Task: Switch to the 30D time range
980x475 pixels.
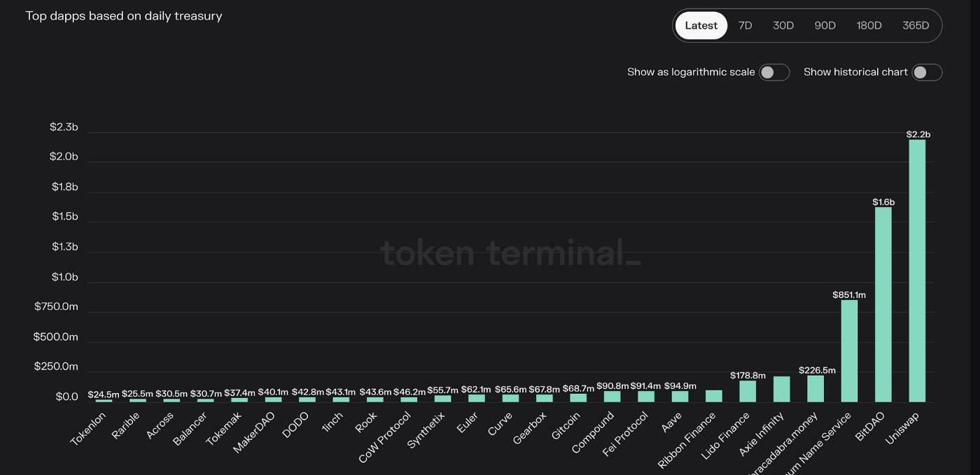Action: coord(783,26)
